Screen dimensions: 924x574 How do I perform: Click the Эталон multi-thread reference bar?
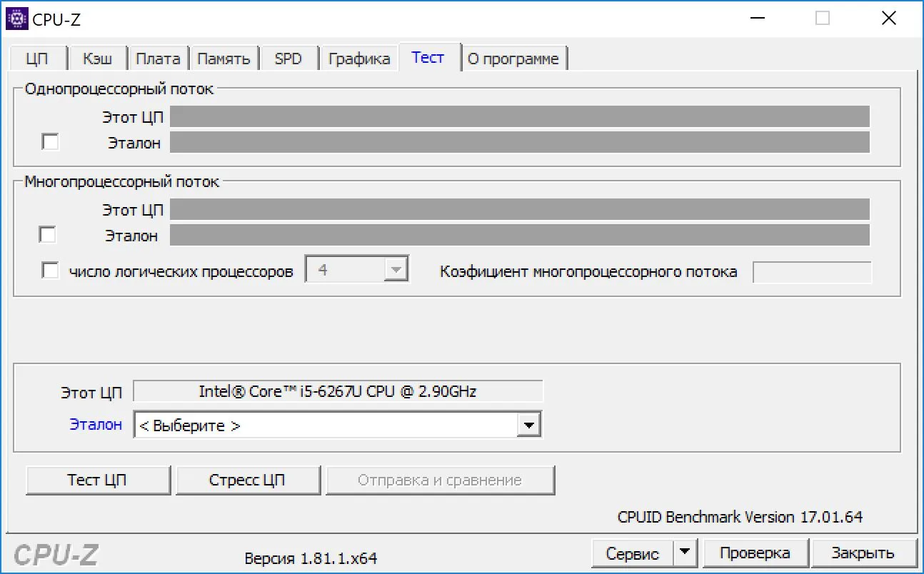(520, 235)
